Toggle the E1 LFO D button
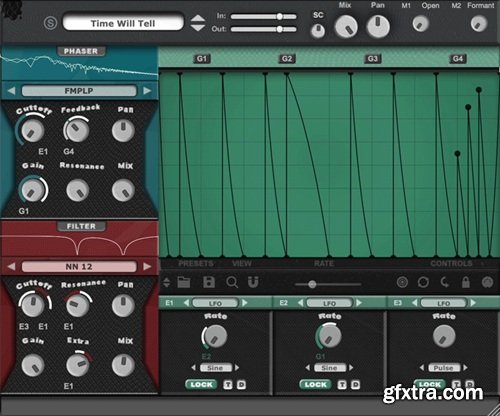This screenshot has height=416, width=500. 241,385
